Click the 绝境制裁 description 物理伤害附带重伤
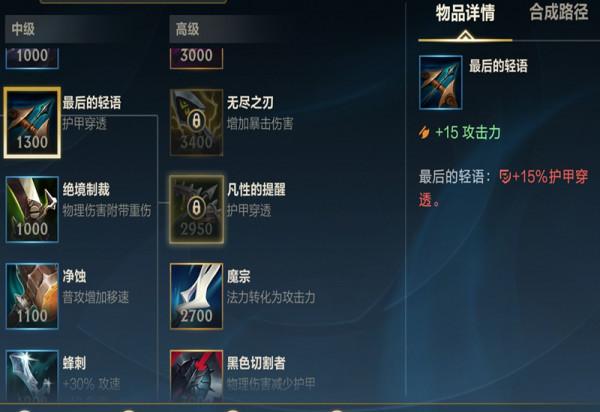The height and width of the screenshot is (412, 600). tap(107, 210)
